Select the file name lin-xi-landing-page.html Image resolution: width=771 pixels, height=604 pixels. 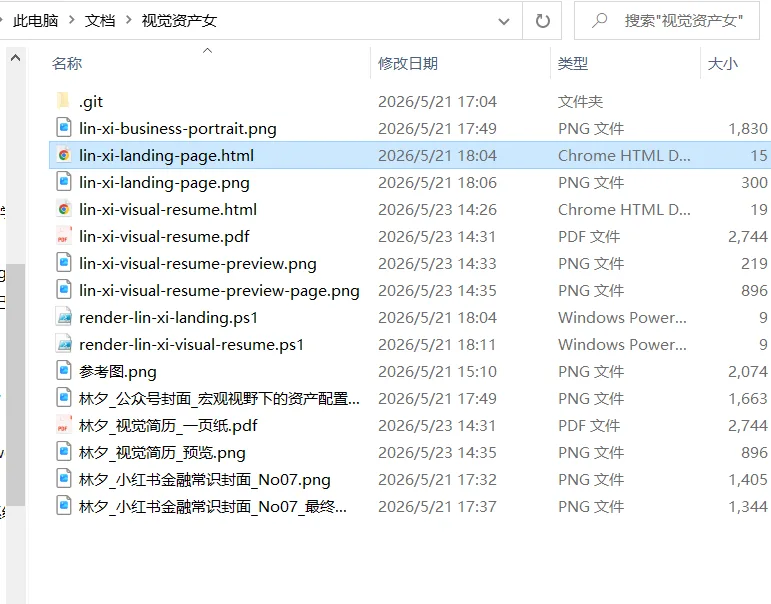click(x=166, y=155)
